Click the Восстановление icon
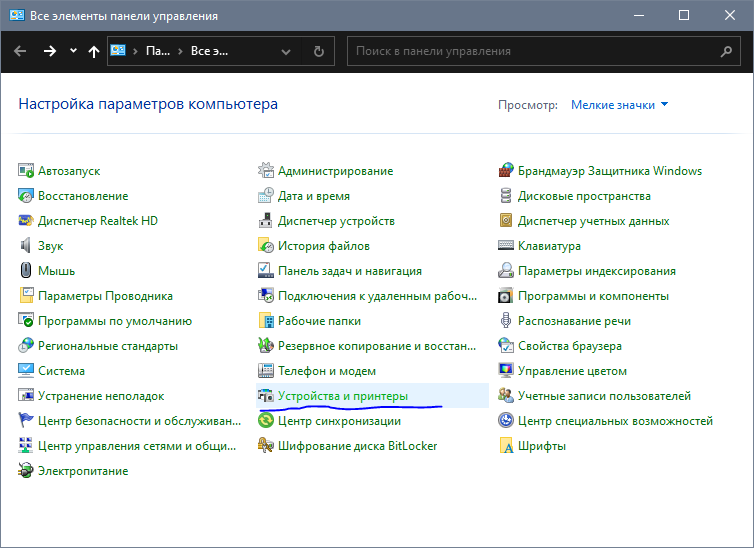The image size is (754, 548). tap(25, 196)
